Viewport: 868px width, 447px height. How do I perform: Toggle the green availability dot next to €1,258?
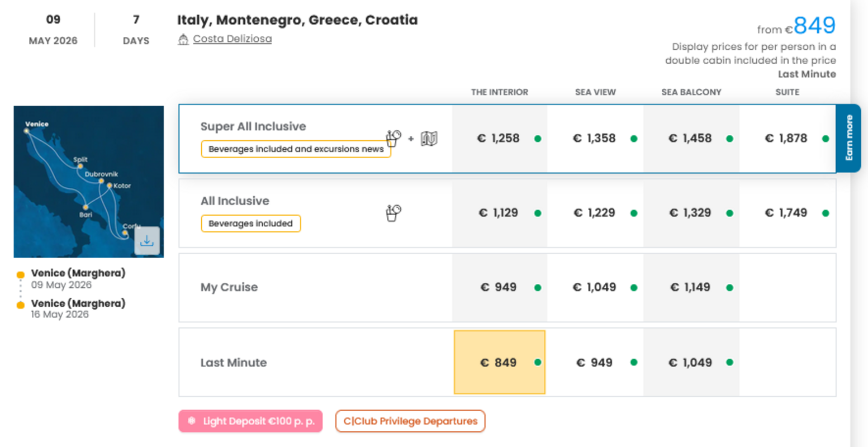537,138
